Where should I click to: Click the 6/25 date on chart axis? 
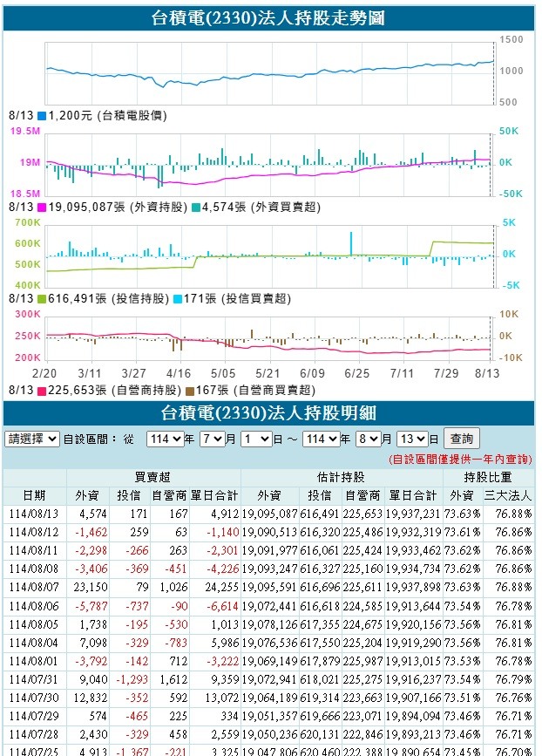tap(356, 374)
